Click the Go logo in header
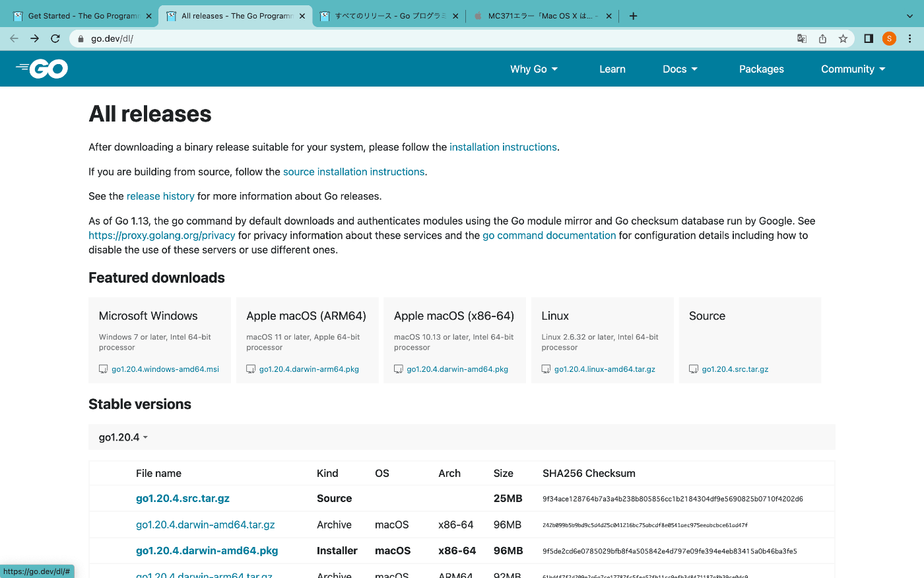This screenshot has height=578, width=924. point(42,69)
